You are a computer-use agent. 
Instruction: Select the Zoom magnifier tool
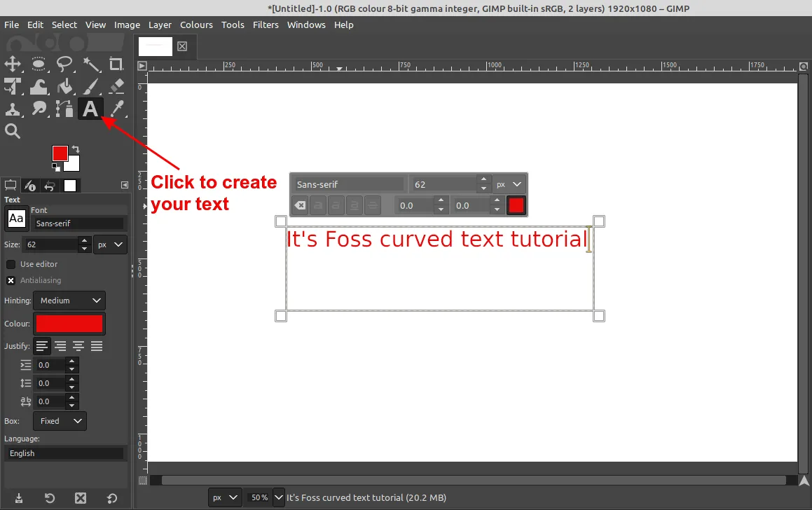click(x=13, y=131)
